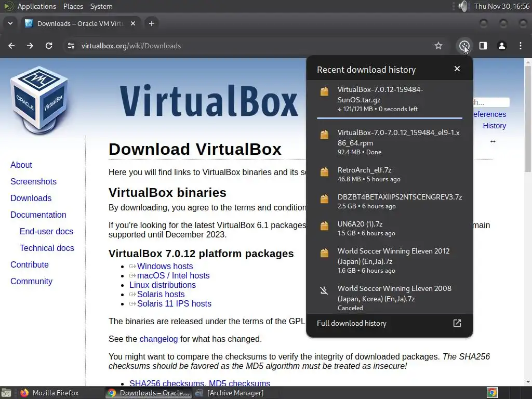Open the profile avatar icon
The width and height of the screenshot is (532, 399).
[x=502, y=46]
